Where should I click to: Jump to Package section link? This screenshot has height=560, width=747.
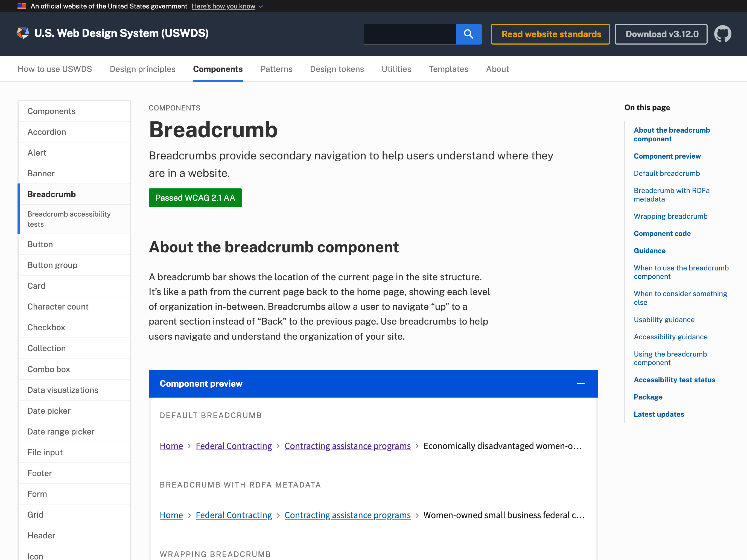click(648, 397)
